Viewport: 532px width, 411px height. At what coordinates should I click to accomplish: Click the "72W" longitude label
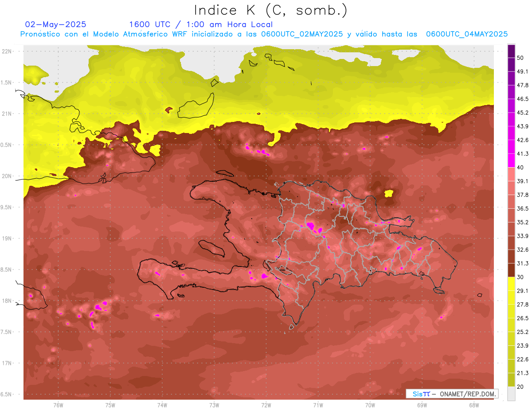266,405
